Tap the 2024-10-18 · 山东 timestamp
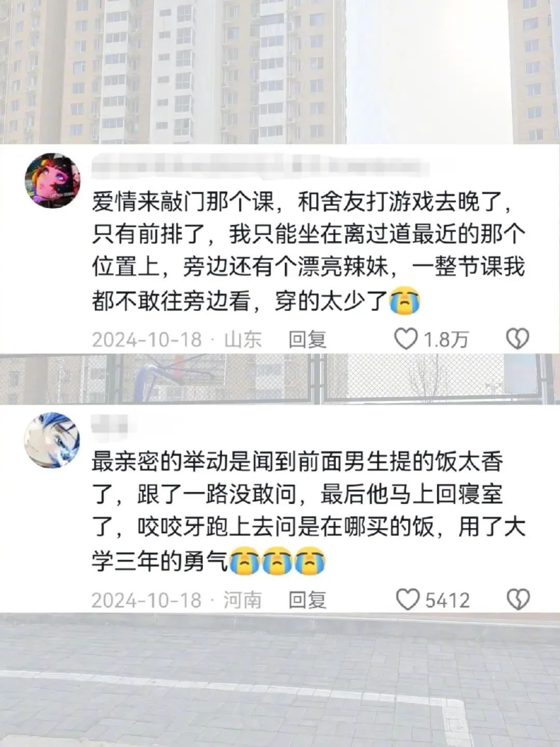 (177, 340)
